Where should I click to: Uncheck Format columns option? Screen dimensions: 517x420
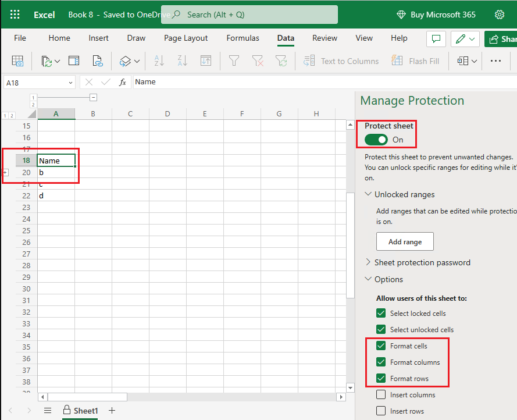coord(381,362)
